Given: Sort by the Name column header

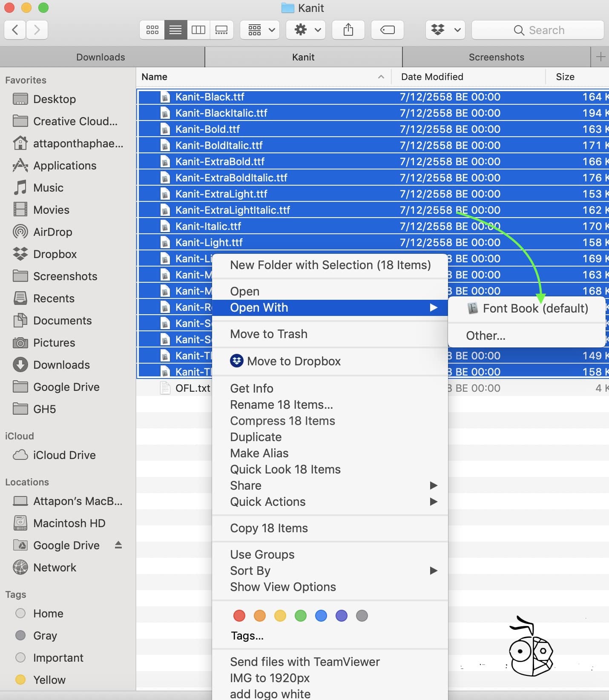Looking at the screenshot, I should click(264, 77).
